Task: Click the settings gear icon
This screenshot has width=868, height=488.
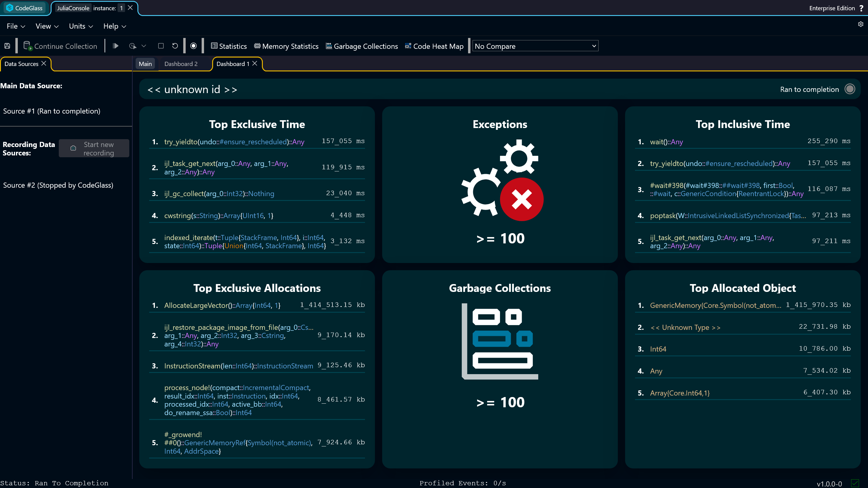Action: tap(860, 24)
